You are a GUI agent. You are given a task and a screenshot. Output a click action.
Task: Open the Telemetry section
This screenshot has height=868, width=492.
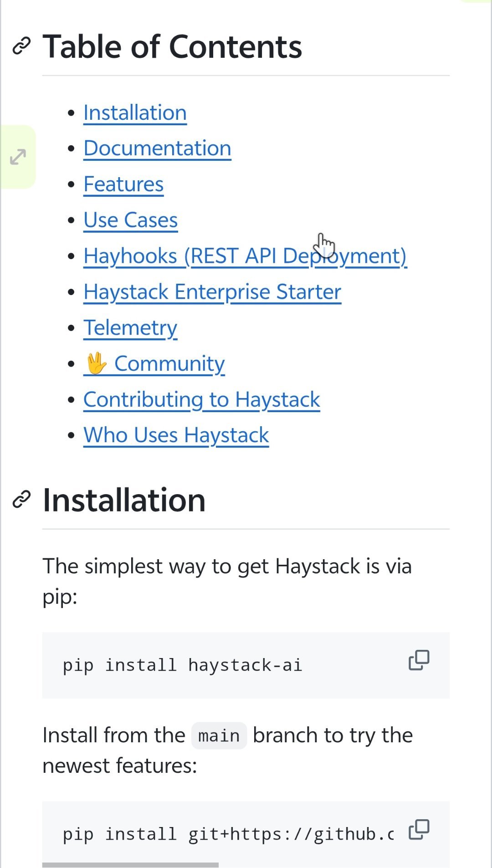tap(131, 327)
